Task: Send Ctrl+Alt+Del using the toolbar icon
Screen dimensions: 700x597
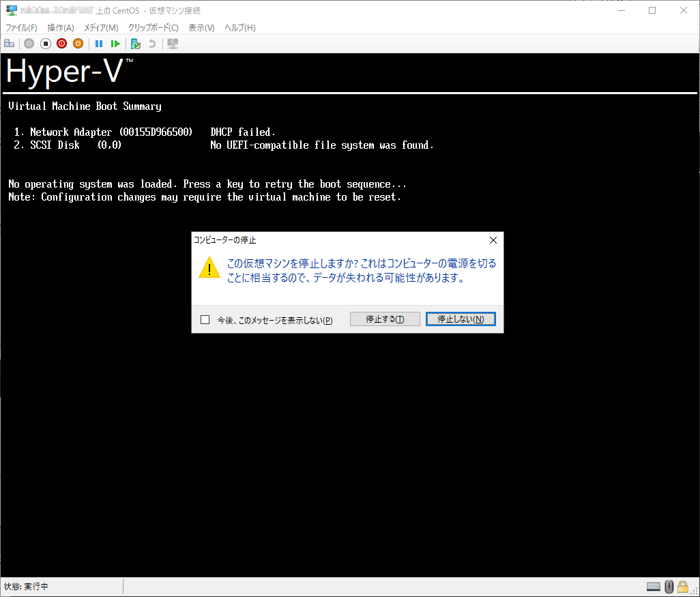Action: coord(10,44)
